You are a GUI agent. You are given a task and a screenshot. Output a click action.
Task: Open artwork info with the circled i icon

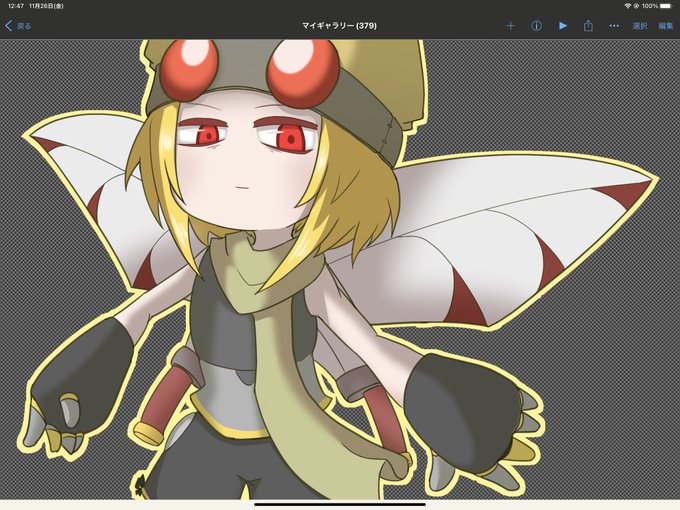pos(536,26)
